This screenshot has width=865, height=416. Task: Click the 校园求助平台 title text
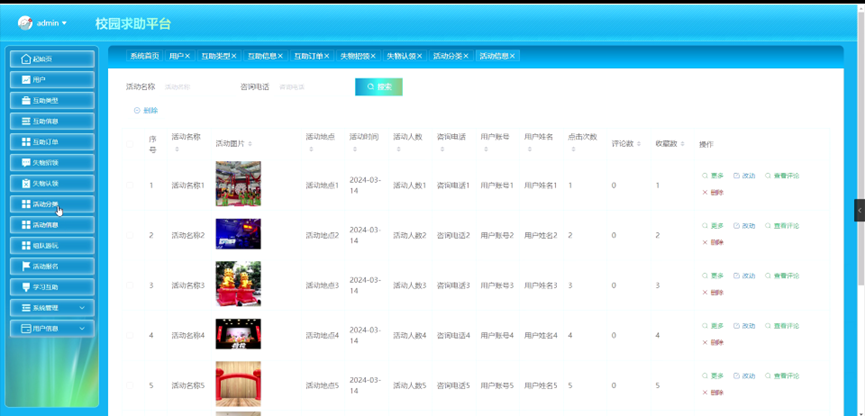pos(133,24)
